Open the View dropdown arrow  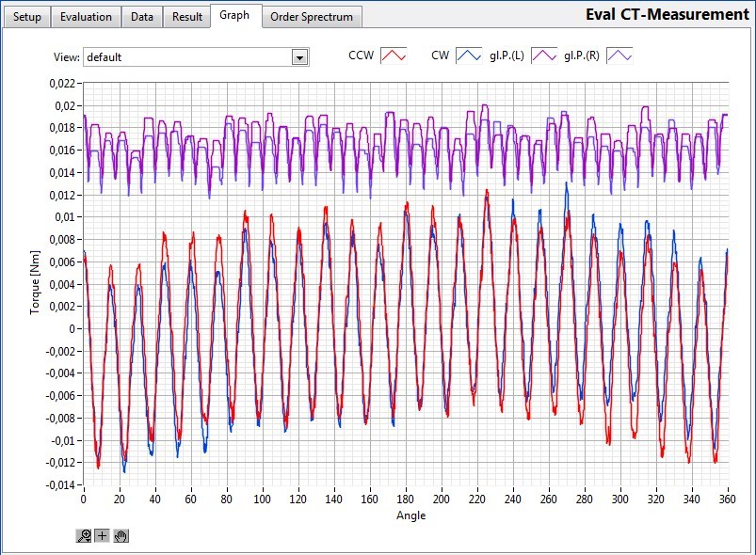pos(299,57)
